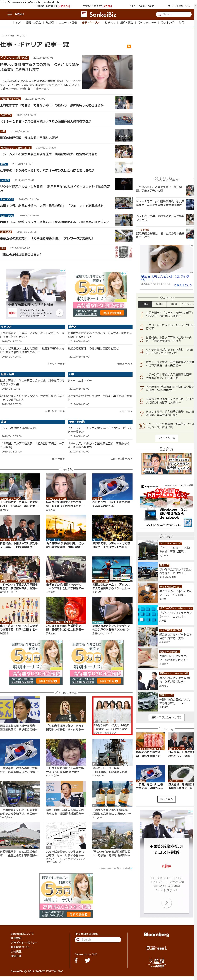Viewport: 197px width, 980px height.
Task: Click the ご購入はこちら link in the pillow ad
Action: click(x=183, y=285)
